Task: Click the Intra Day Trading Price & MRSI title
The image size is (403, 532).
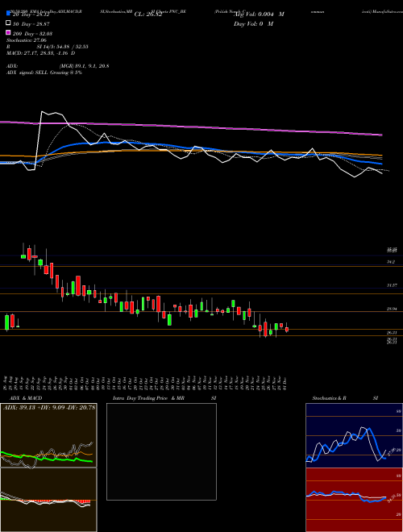Action: point(164,398)
